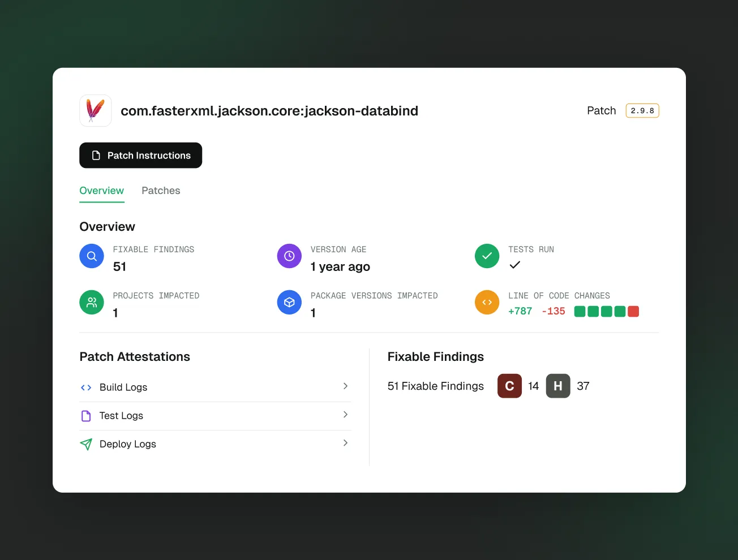The width and height of the screenshot is (738, 560).
Task: Click the Fixable Findings magnifier icon
Action: 92,256
